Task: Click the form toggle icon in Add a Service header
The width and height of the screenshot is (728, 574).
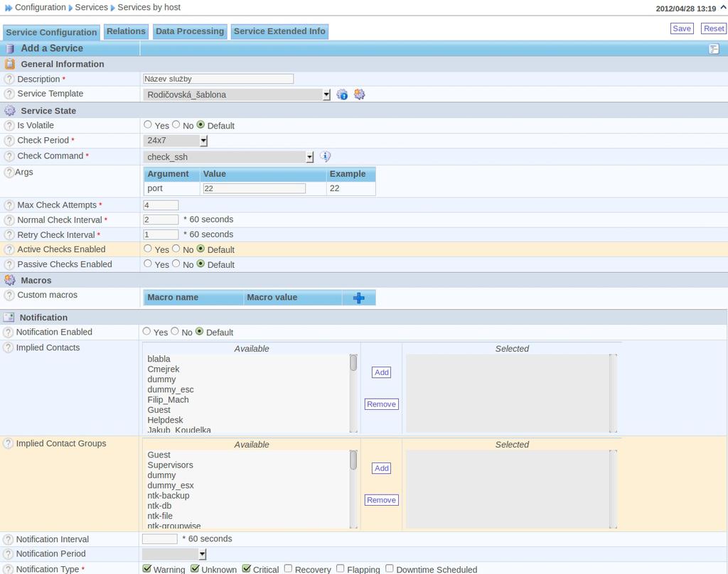Action: (x=714, y=49)
